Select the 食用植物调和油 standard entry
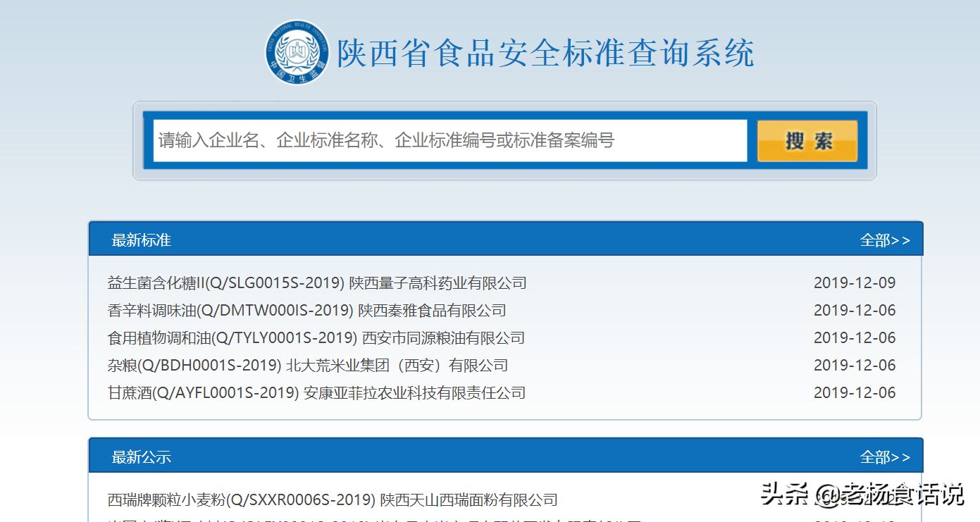 (316, 338)
